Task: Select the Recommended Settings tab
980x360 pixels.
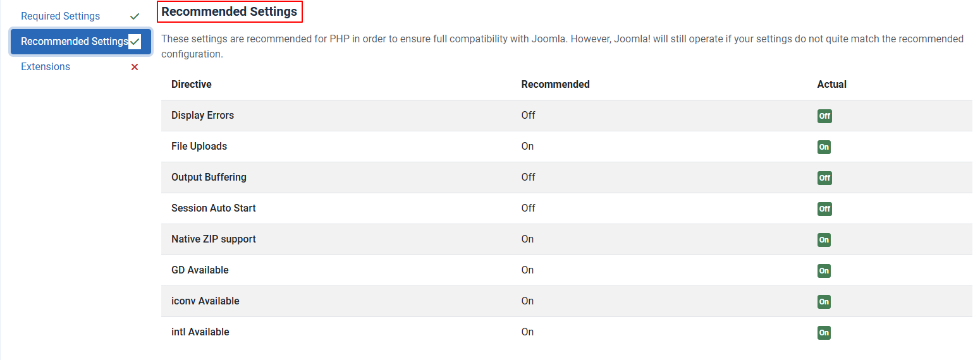Action: [75, 42]
